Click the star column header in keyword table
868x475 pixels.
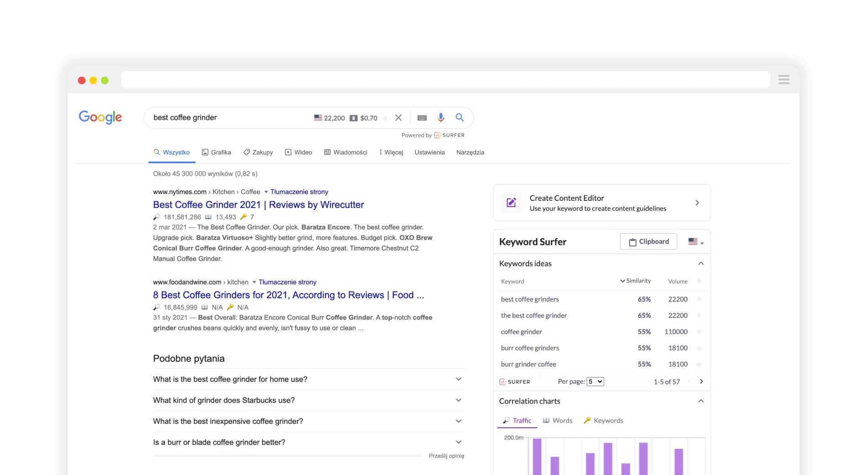[699, 281]
